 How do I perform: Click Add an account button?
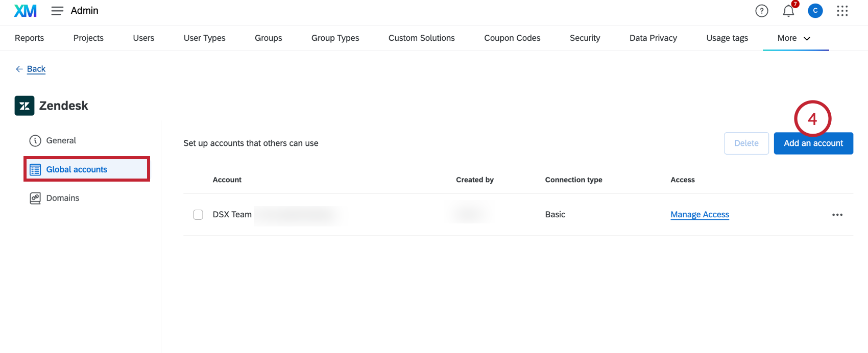pyautogui.click(x=813, y=143)
